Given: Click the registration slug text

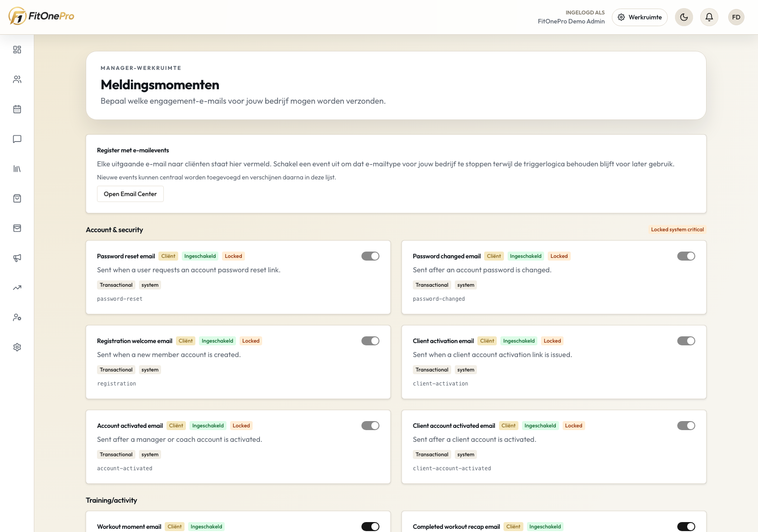Looking at the screenshot, I should (116, 384).
